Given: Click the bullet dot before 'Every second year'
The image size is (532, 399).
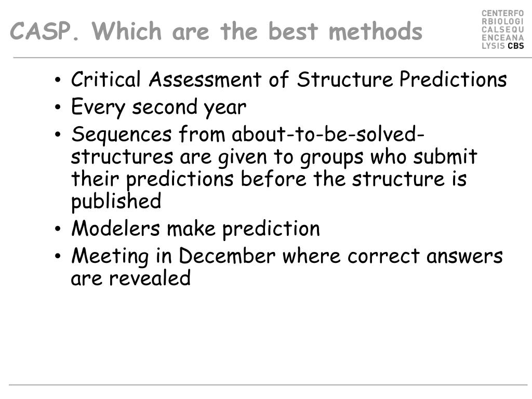Looking at the screenshot, I should [58, 107].
